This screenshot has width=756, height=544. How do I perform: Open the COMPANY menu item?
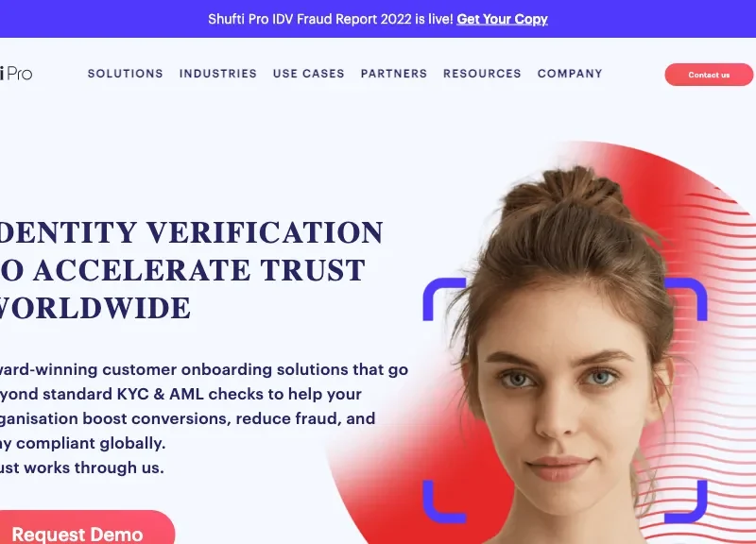coord(570,74)
